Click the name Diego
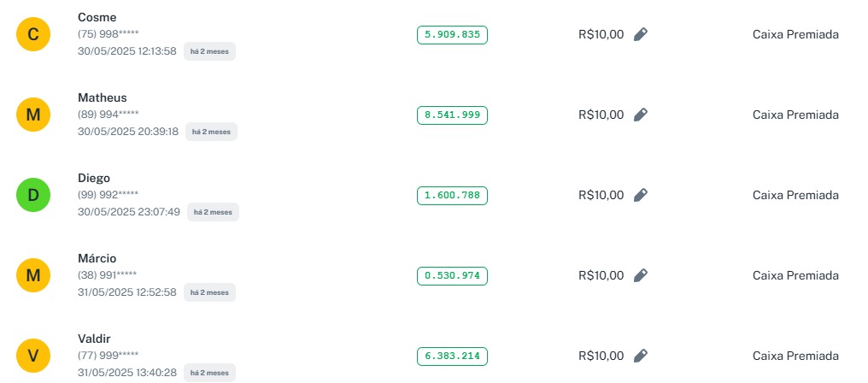The width and height of the screenshot is (868, 383). click(x=94, y=178)
